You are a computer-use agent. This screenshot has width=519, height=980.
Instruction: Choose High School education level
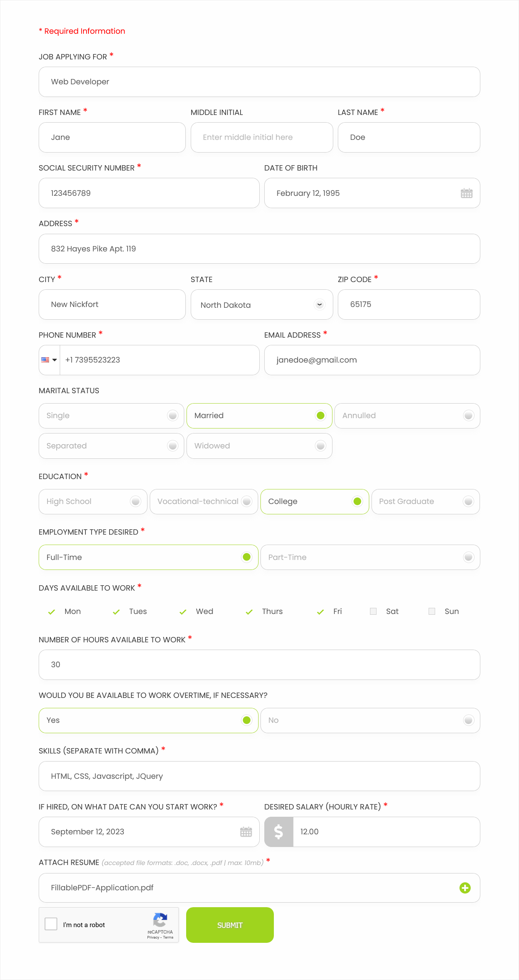click(x=93, y=501)
